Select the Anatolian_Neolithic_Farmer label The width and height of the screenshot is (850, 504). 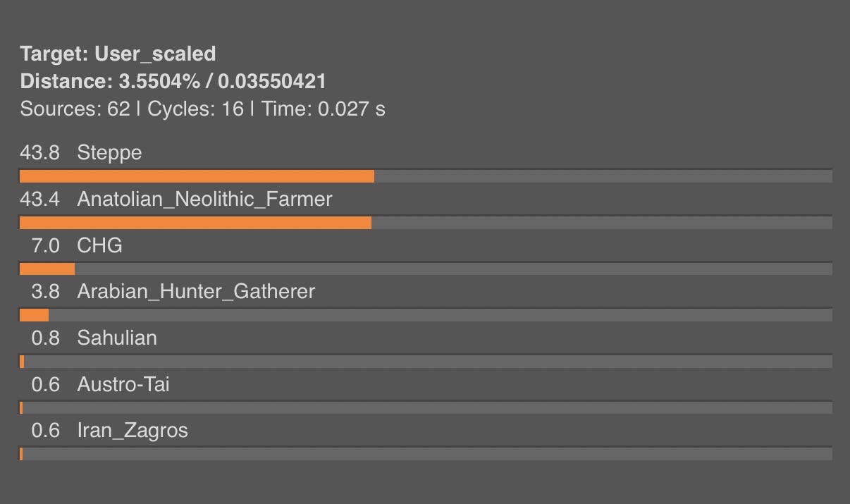coord(204,199)
